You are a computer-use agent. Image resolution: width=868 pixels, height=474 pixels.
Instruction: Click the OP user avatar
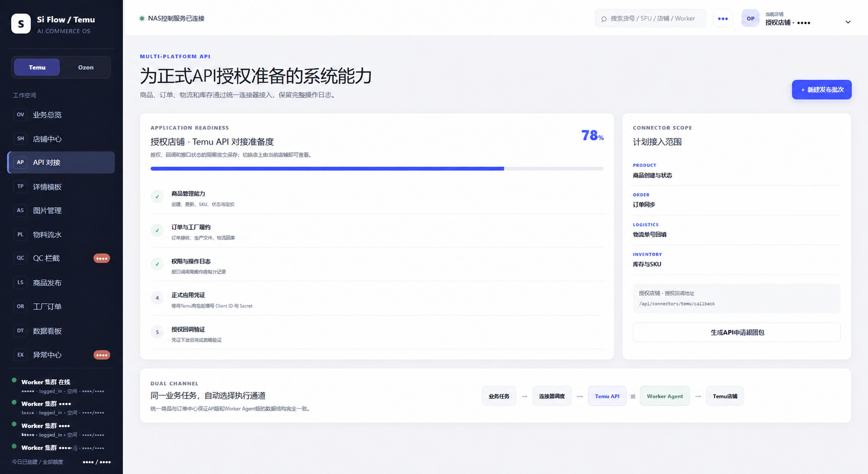750,18
